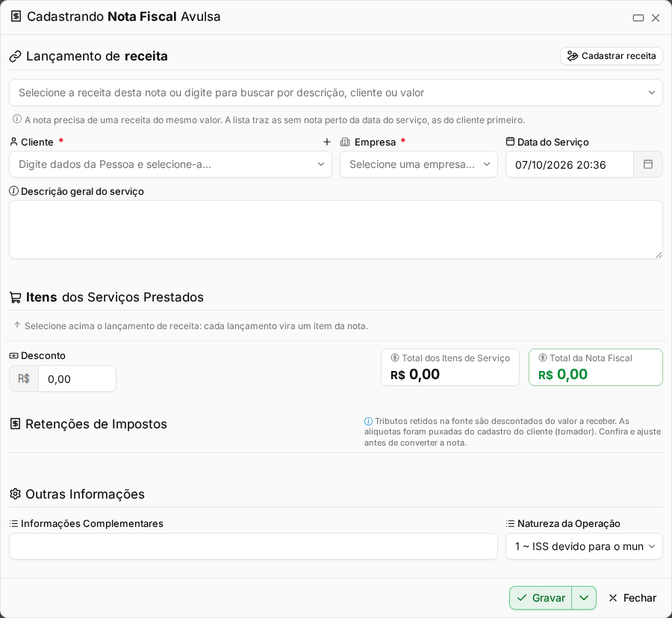
Task: Click the info icon beside Descrição geral do serviço
Action: click(x=13, y=191)
